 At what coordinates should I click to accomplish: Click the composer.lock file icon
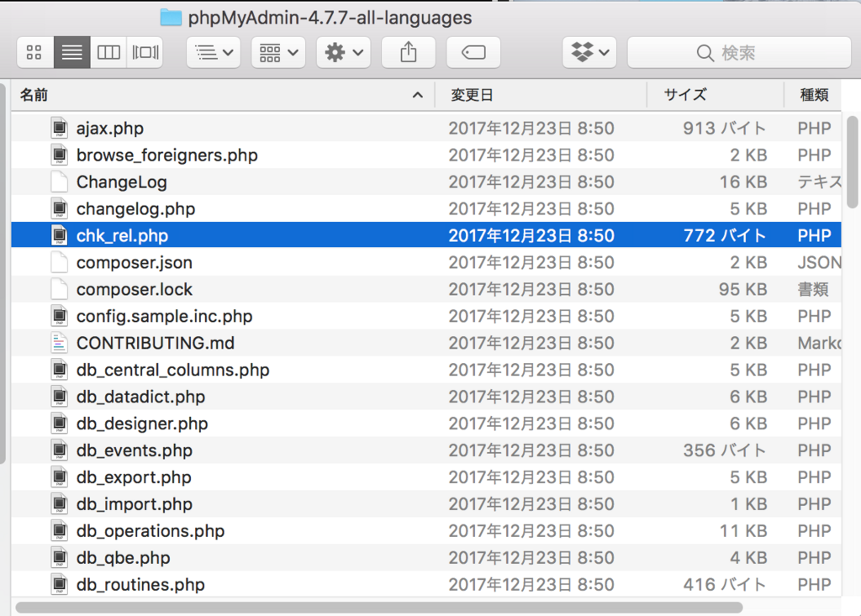coord(60,289)
